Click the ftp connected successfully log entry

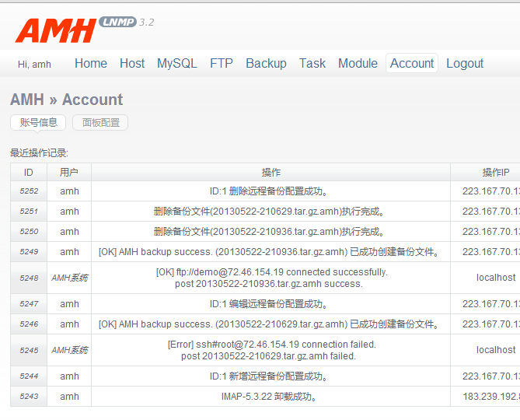(x=270, y=278)
